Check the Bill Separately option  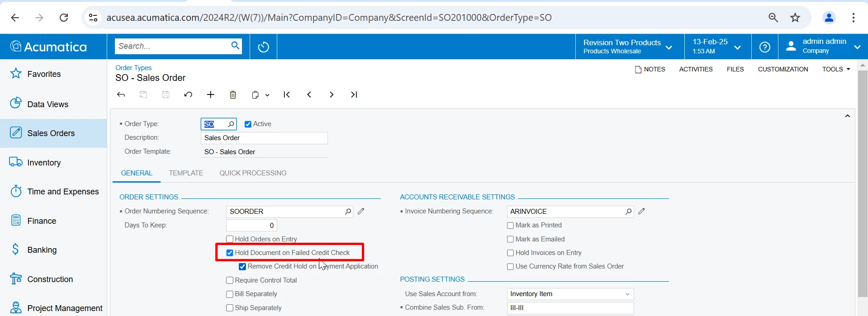(x=230, y=294)
